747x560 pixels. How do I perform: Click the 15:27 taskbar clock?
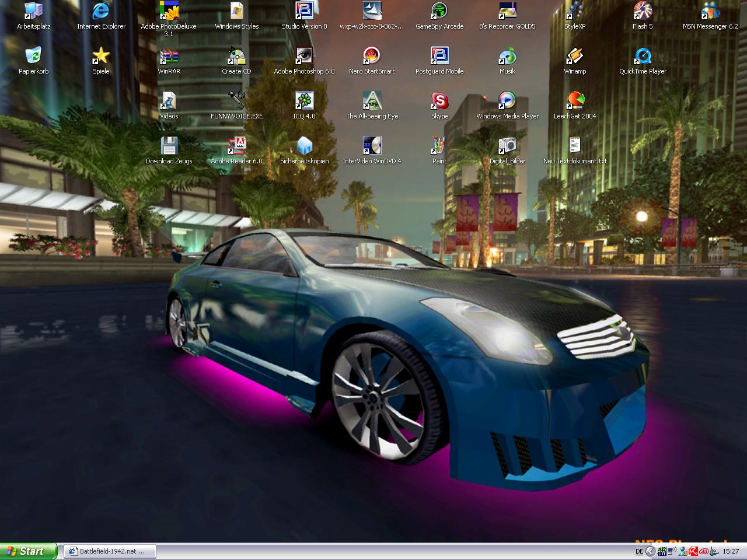(731, 551)
